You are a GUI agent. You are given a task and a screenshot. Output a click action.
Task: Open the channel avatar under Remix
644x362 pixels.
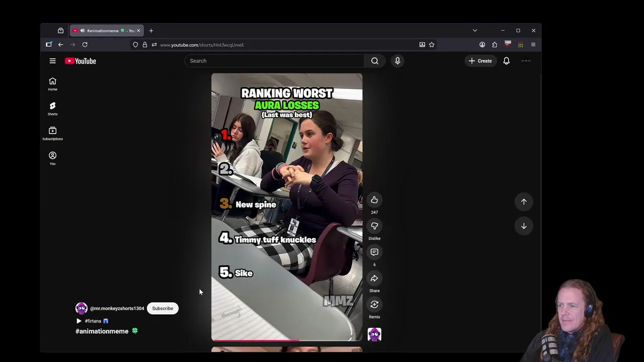374,334
